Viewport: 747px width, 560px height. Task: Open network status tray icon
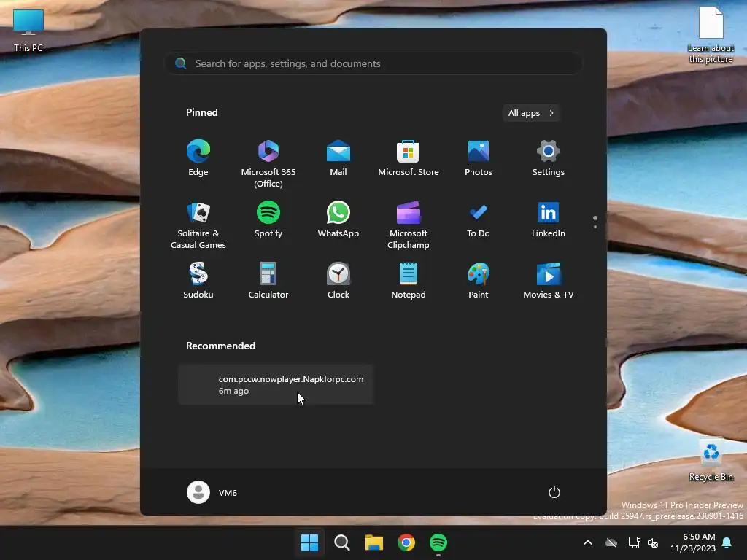coord(634,542)
